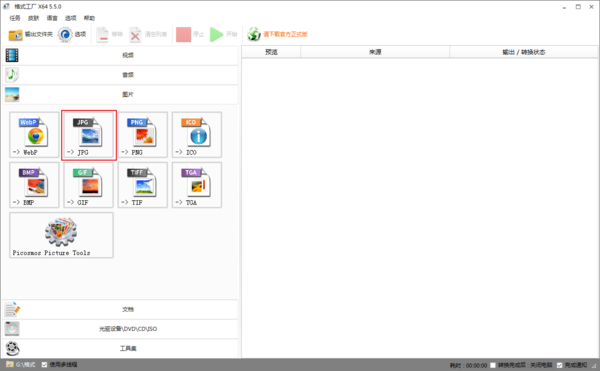The height and width of the screenshot is (371, 600).
Task: Launch the GIF conversion option
Action: click(x=88, y=185)
